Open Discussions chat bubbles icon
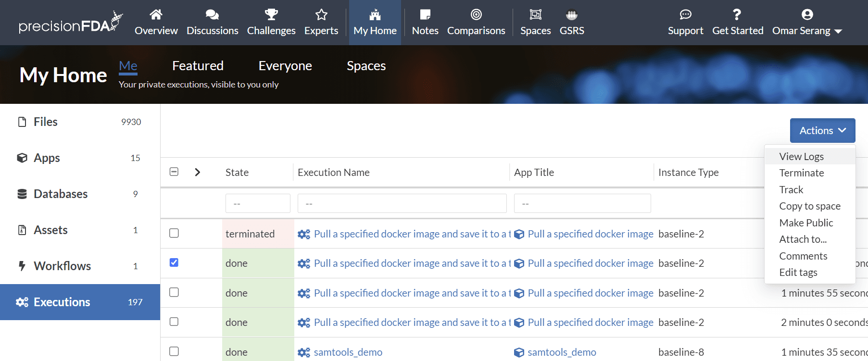 point(212,15)
